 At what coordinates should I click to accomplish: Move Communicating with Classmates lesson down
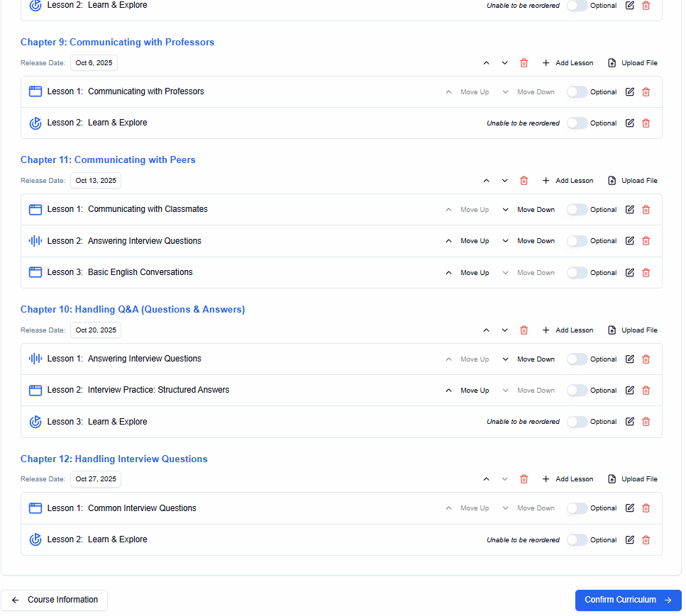[x=528, y=209]
